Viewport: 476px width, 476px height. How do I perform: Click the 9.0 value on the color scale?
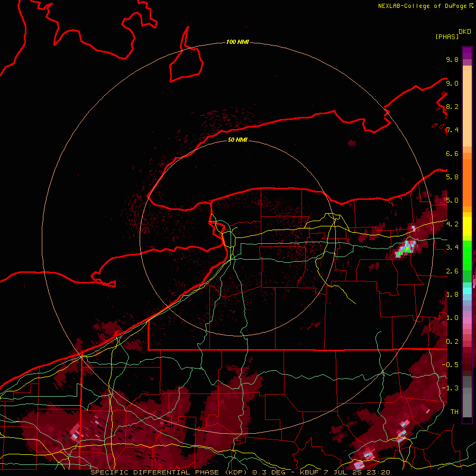[452, 83]
